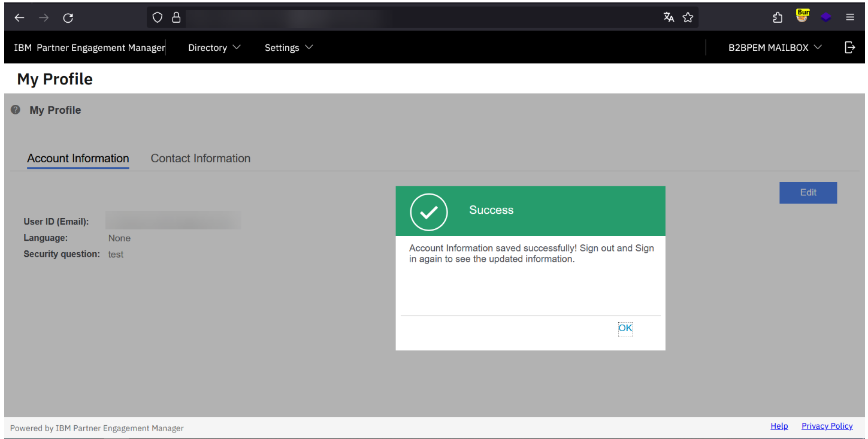Open the Help link in footer
The height and width of the screenshot is (439, 868).
(779, 426)
